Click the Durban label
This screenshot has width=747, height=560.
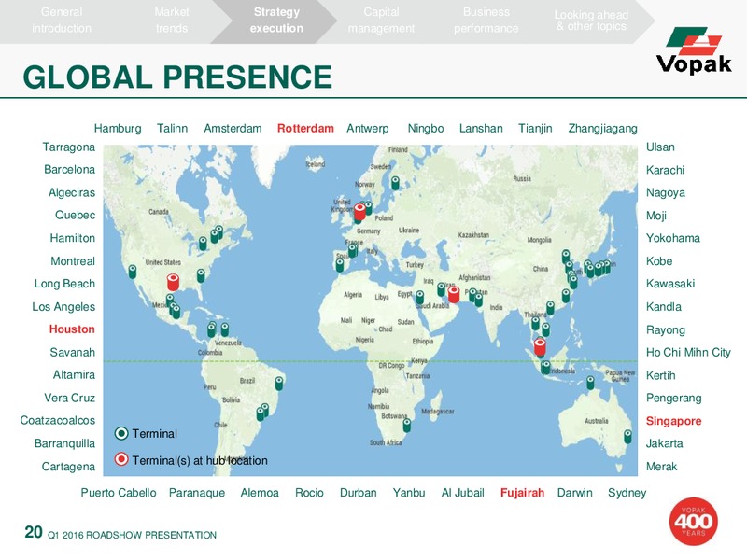tap(359, 493)
